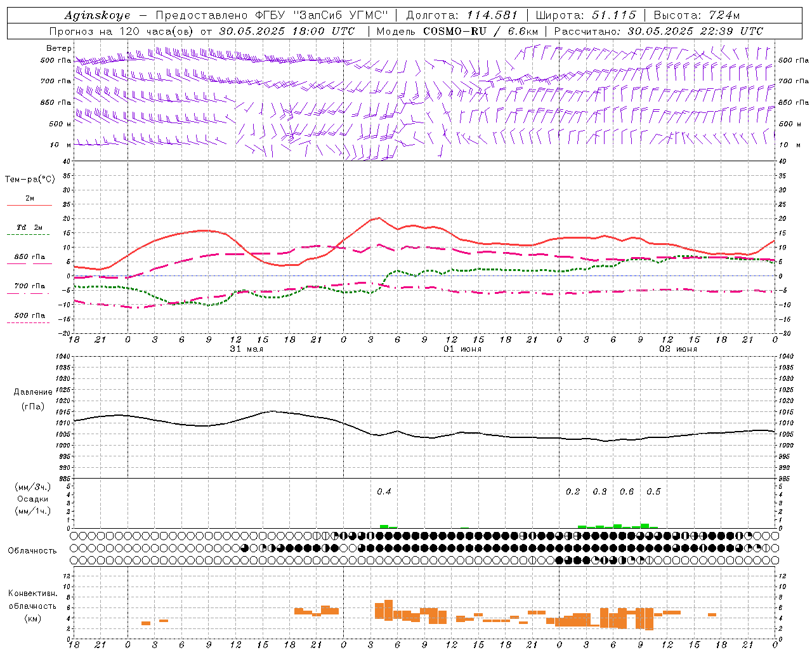The width and height of the screenshot is (812, 650).
Task: Click the 01 июня date label
Action: [462, 349]
